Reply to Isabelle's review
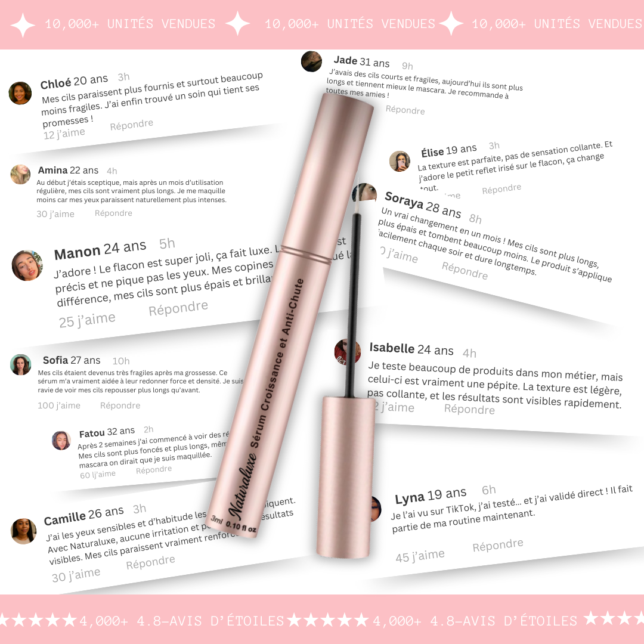Screen dimensions: 644x644 [x=469, y=409]
